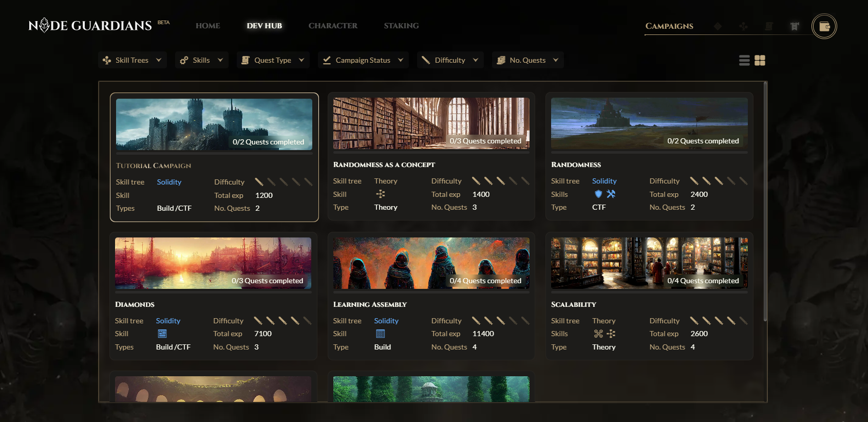Click the Scalability shop thumbnail
The height and width of the screenshot is (422, 868).
(x=649, y=263)
